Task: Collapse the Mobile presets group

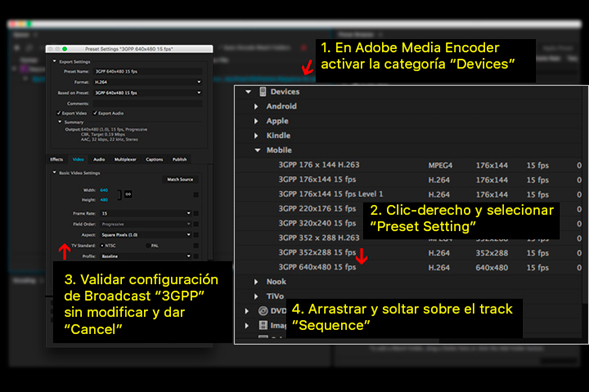Action: [x=257, y=150]
